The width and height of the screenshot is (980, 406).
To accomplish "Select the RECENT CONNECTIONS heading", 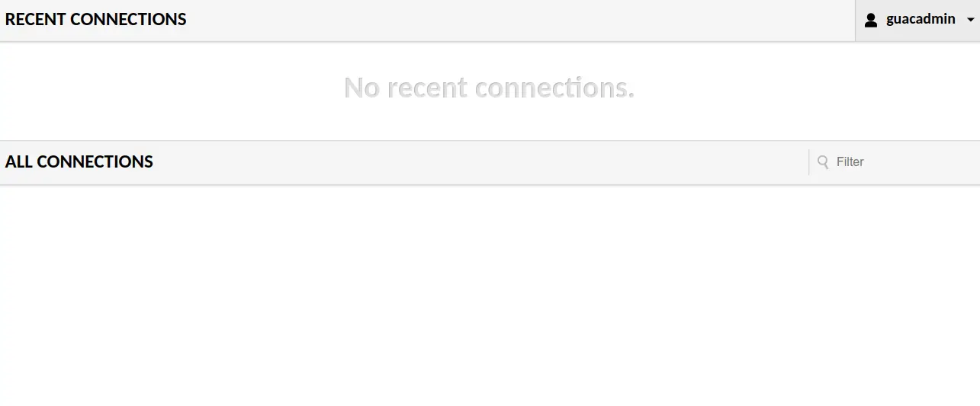I will click(x=96, y=20).
